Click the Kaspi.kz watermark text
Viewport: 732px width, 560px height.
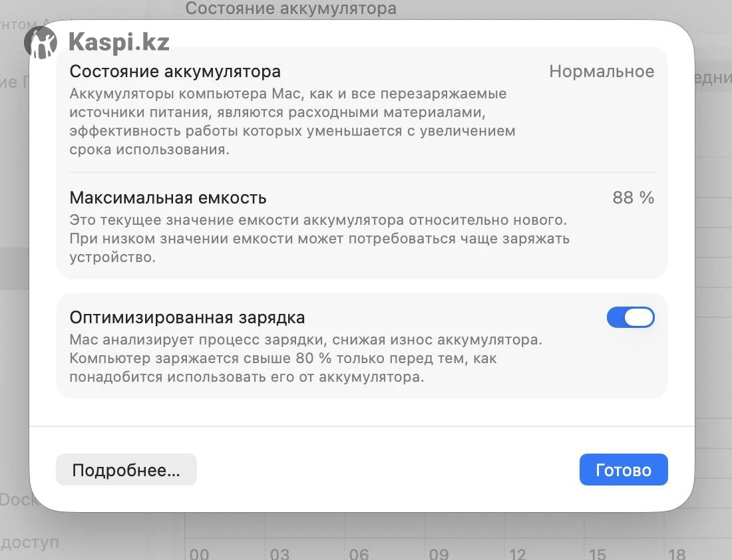118,43
